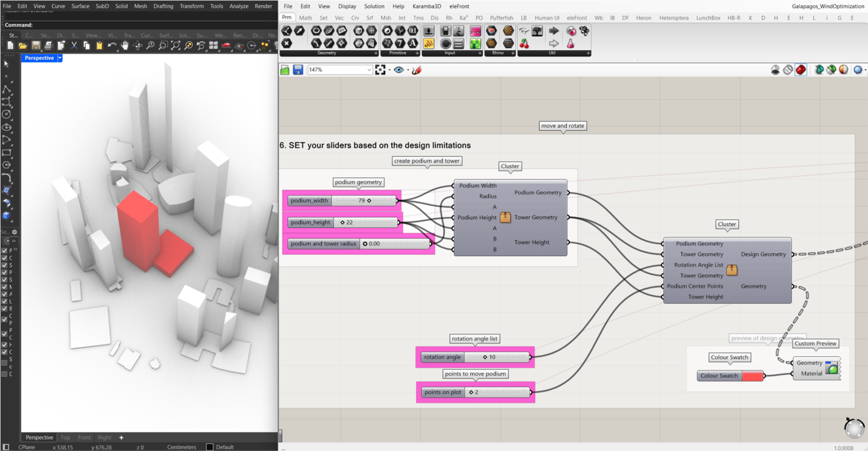Click the Zoom Extents icon in Grasshopper canvas toolbar
Screen dimensions: 868x451
point(380,70)
